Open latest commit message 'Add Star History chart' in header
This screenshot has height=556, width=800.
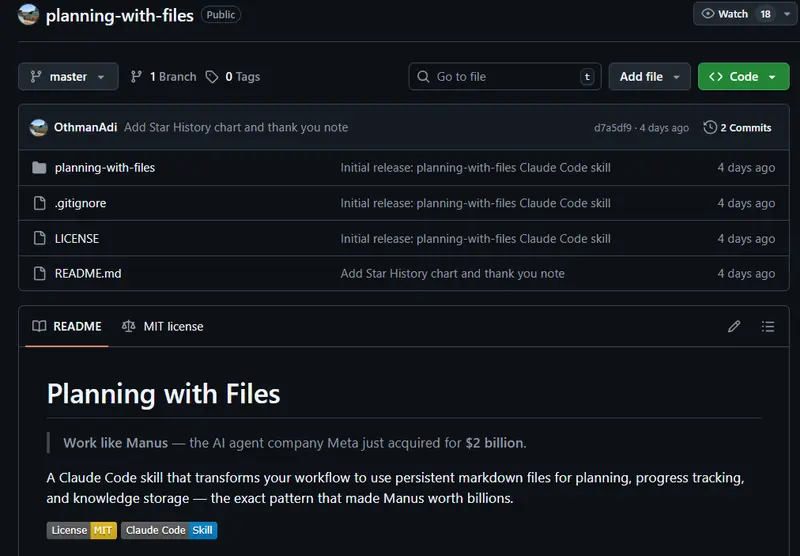coord(236,127)
